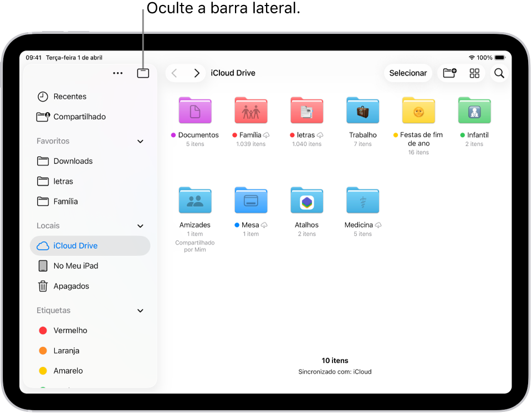Open the Atalhos folder

[306, 200]
